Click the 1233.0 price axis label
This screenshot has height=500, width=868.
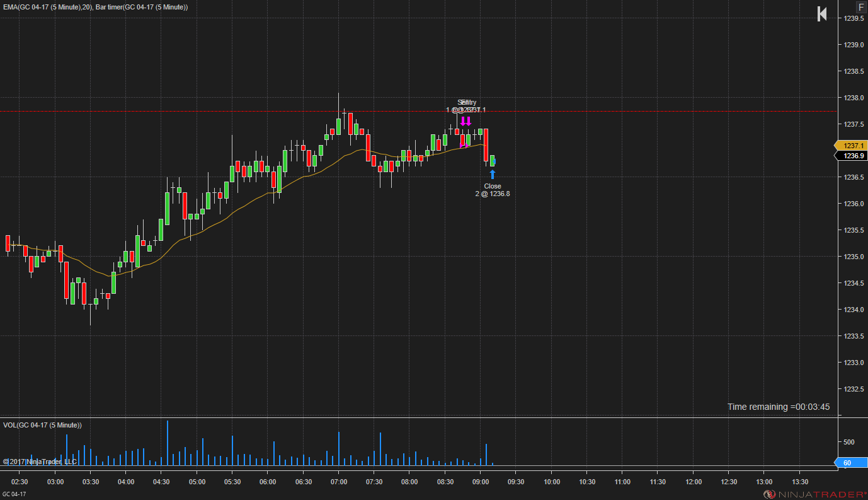coord(854,363)
